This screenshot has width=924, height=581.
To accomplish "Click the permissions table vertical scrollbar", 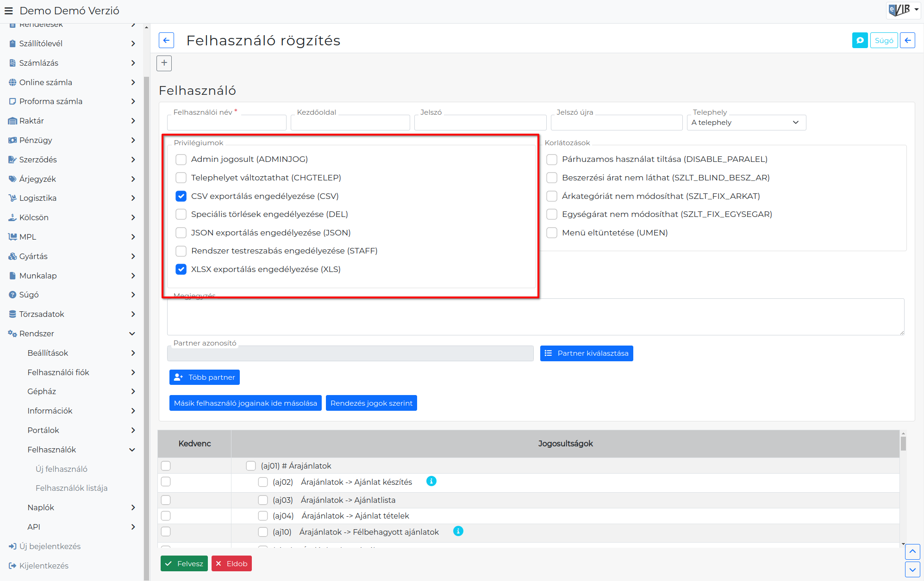I will [x=903, y=488].
